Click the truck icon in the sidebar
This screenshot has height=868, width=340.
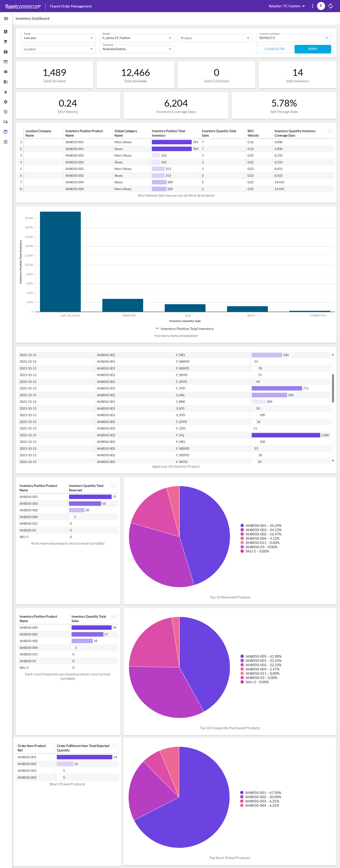6,122
